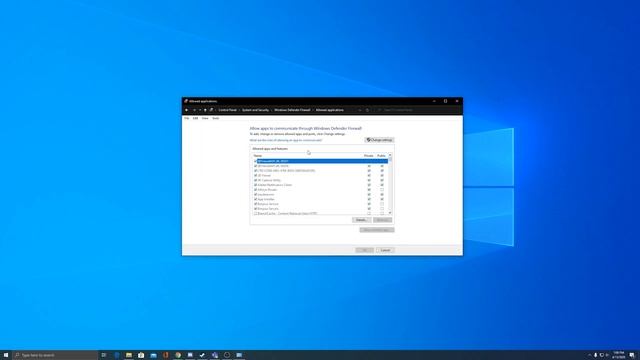Open the Action Center notifications icon
The height and width of the screenshot is (360, 640).
(x=632, y=355)
